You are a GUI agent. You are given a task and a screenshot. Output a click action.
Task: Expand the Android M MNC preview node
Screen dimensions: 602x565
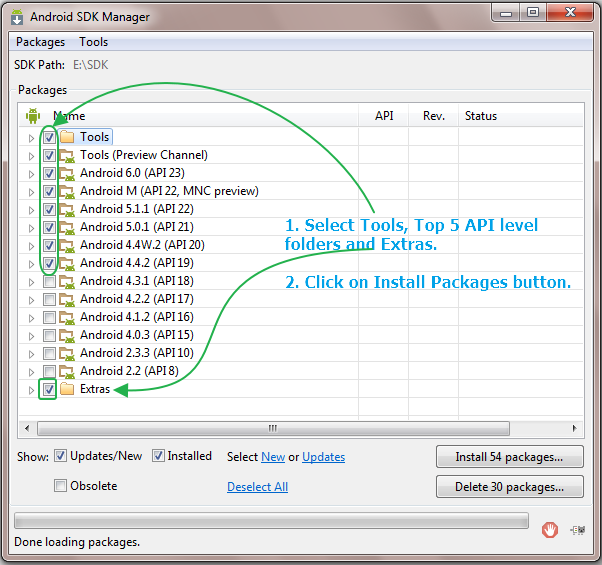pos(31,192)
